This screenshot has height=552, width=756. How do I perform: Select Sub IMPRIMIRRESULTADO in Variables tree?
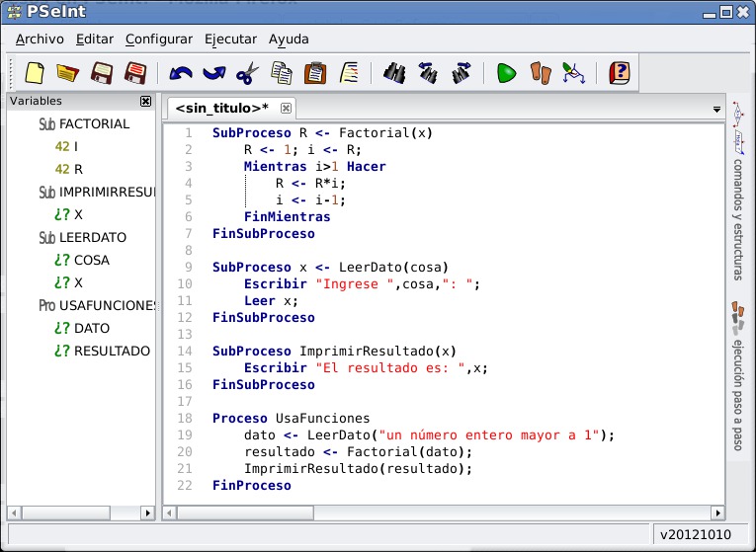pyautogui.click(x=97, y=193)
